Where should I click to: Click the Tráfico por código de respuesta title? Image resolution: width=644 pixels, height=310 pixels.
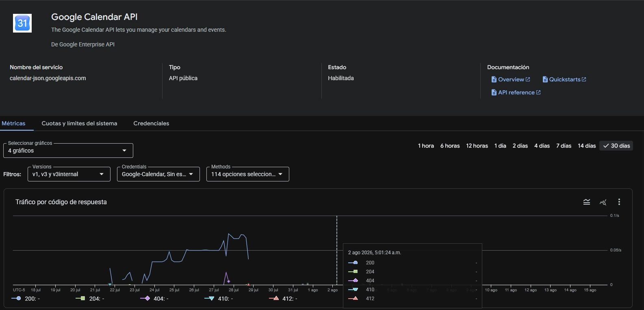tap(61, 202)
